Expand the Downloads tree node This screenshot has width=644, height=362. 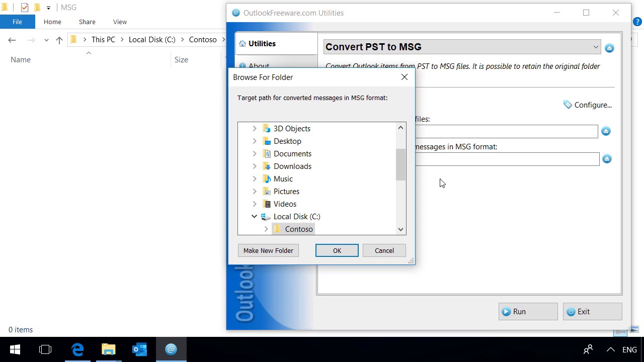click(x=255, y=166)
